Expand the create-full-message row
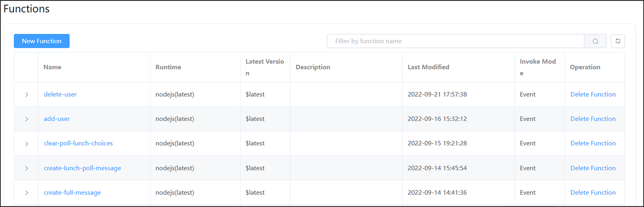The height and width of the screenshot is (207, 644). tap(27, 193)
